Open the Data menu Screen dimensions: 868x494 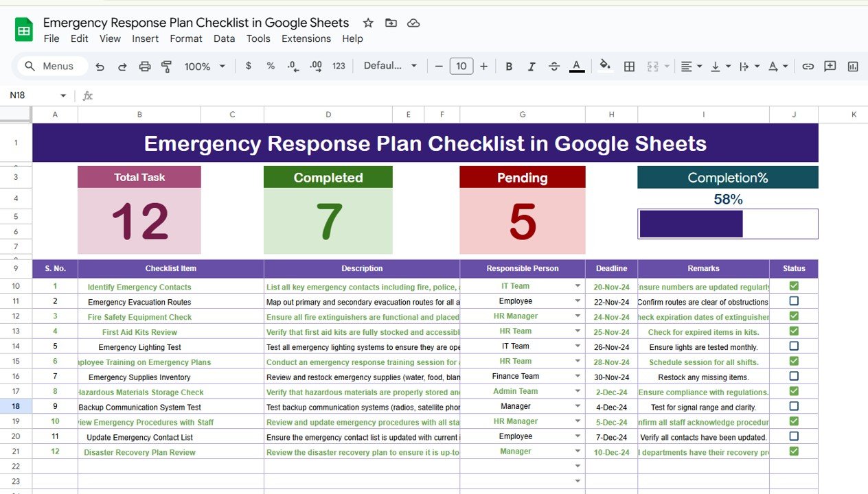click(224, 38)
